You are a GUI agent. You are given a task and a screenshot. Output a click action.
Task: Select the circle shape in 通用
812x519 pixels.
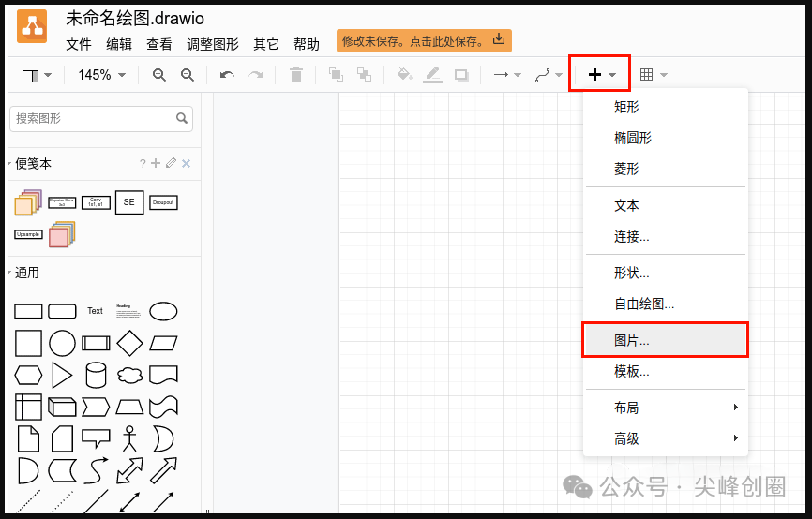(x=62, y=343)
